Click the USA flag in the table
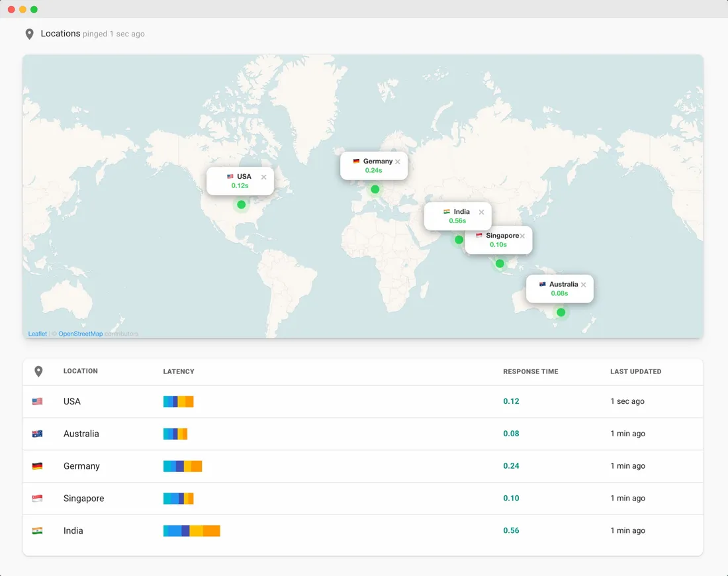The height and width of the screenshot is (576, 728). pos(37,401)
